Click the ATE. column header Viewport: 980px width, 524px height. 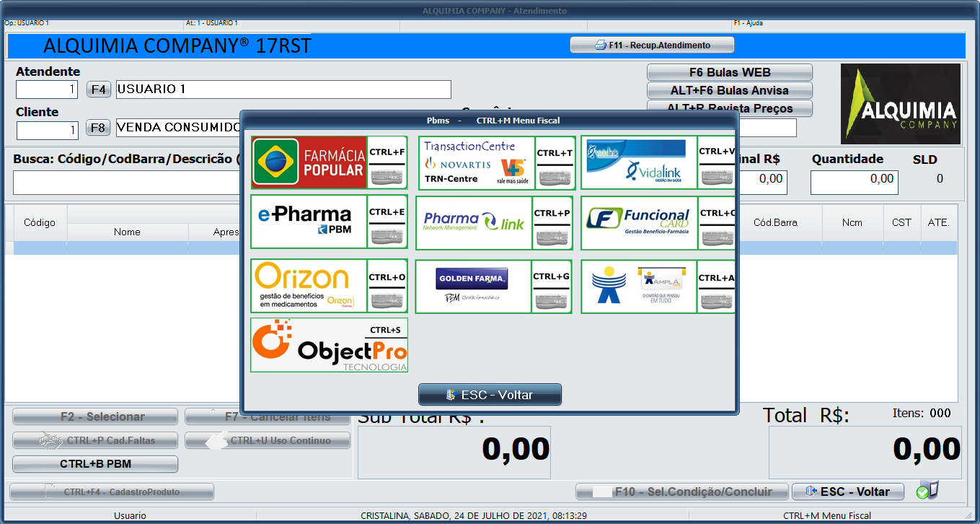(x=938, y=222)
